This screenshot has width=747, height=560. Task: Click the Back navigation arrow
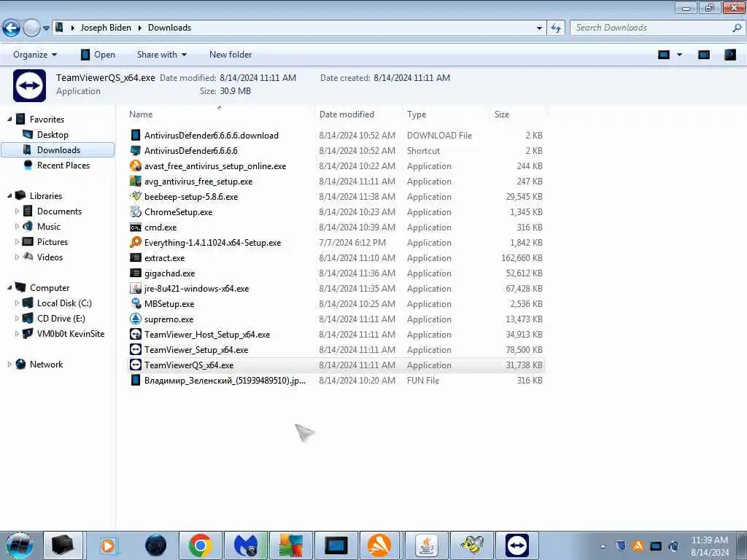(x=11, y=28)
